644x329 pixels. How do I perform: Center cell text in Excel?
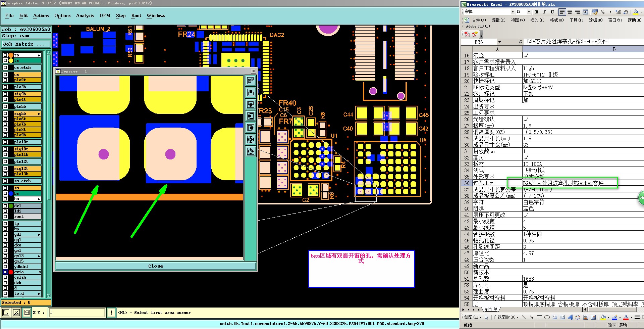pos(570,12)
